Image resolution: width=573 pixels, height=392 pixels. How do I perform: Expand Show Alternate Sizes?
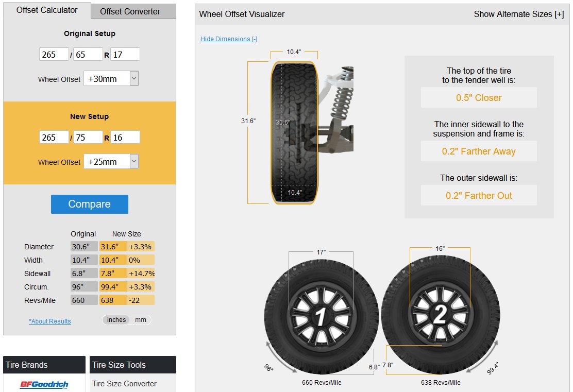point(518,14)
